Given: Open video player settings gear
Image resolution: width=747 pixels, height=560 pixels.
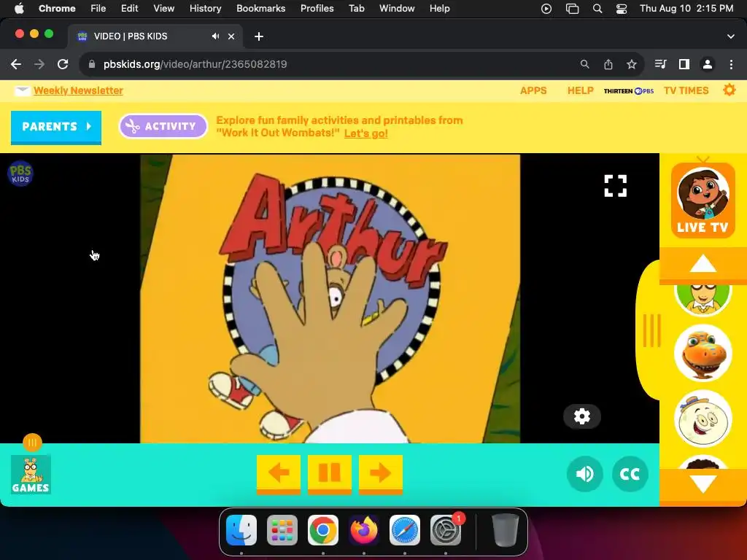Looking at the screenshot, I should (x=581, y=416).
